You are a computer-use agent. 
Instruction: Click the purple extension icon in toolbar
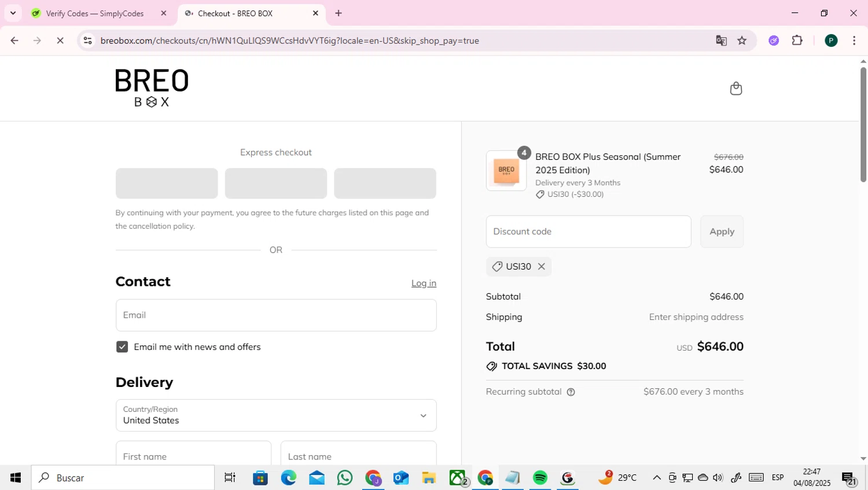tap(774, 40)
